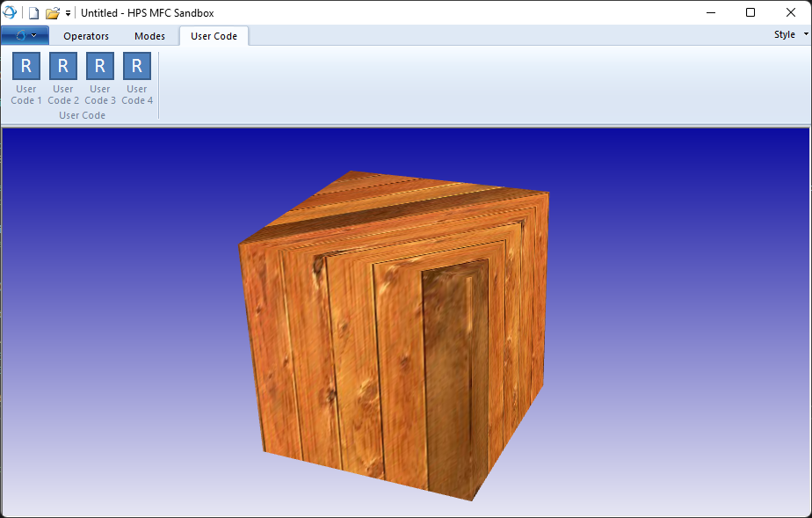Screen dimensions: 812x518
Task: Run User Code 2 via its R icon
Action: tap(62, 65)
